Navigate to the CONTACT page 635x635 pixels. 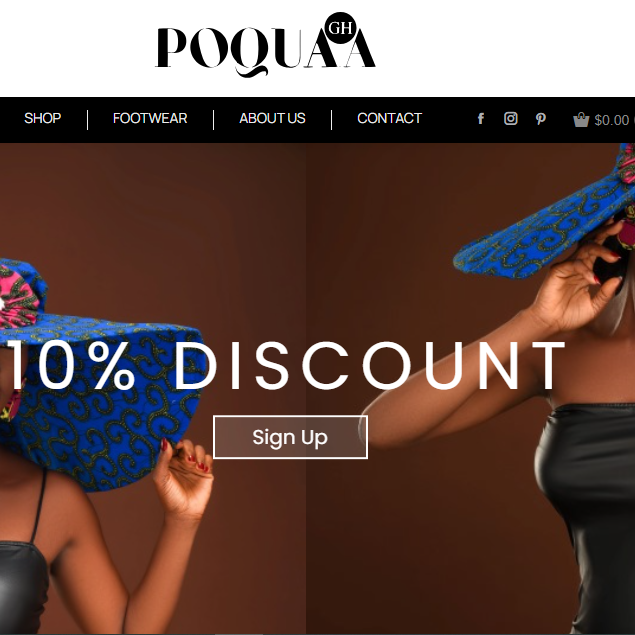pyautogui.click(x=389, y=118)
